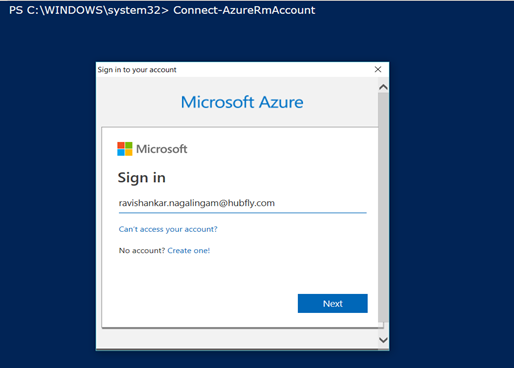Click the blue Next button
The height and width of the screenshot is (368, 515).
point(333,303)
